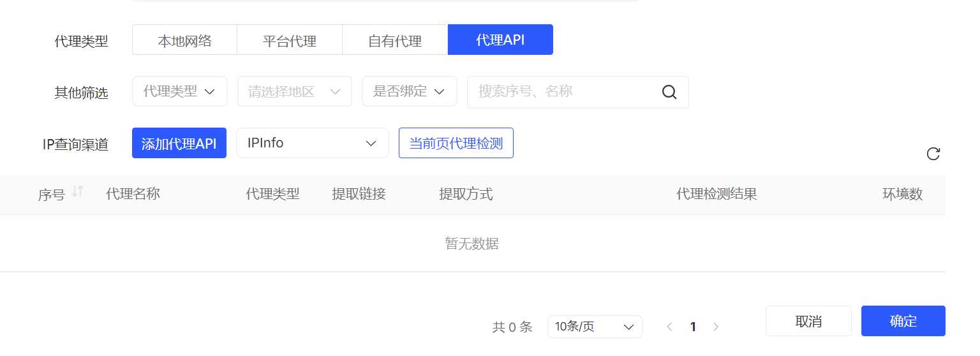The height and width of the screenshot is (356, 980).
Task: Click the refresh icon above the table
Action: [933, 154]
